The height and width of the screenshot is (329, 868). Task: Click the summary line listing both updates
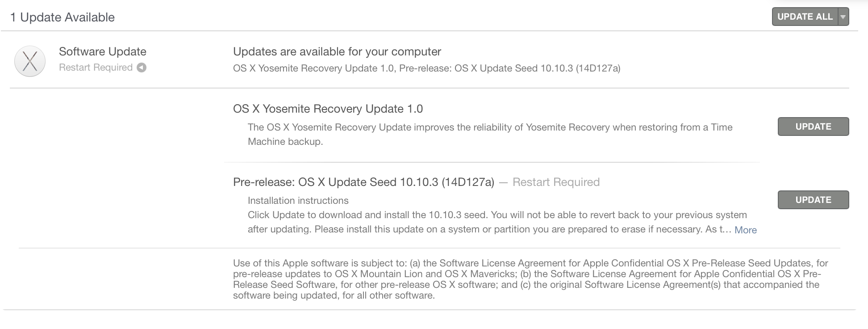[426, 68]
